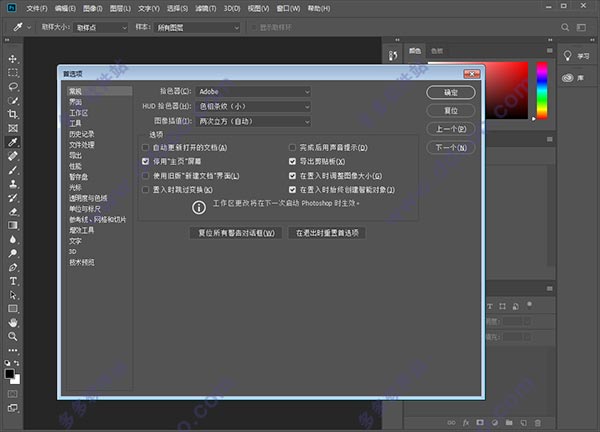Select the Lasso tool
Viewport: 600px width, 432px height.
point(13,86)
